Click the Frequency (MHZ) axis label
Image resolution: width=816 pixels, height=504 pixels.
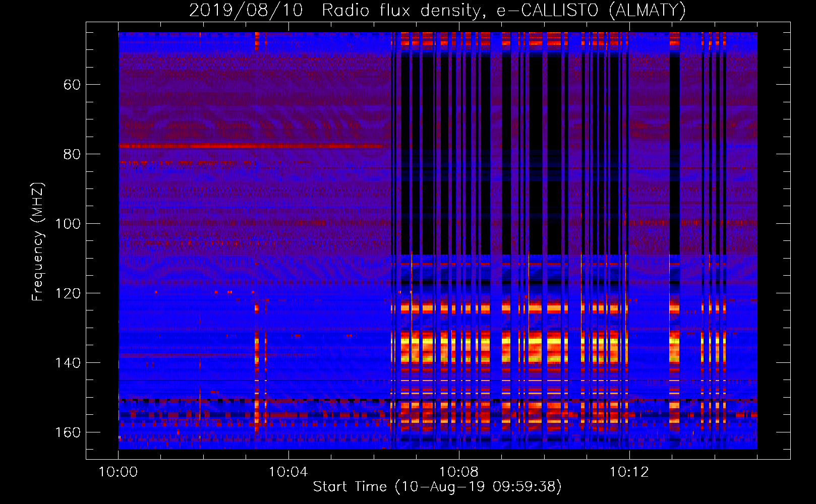(38, 241)
